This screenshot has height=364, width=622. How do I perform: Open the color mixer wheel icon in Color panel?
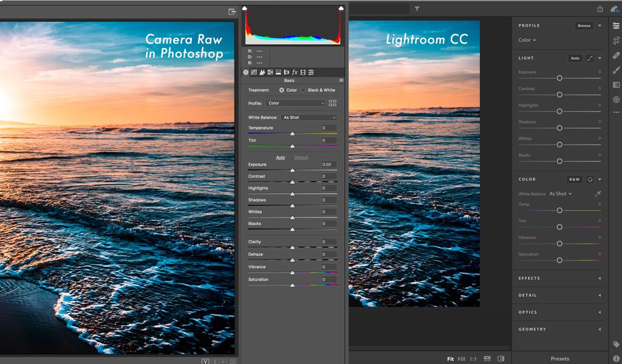[590, 180]
